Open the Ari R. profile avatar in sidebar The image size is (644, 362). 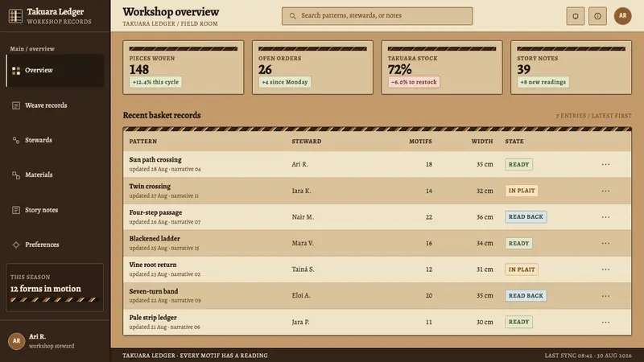pyautogui.click(x=16, y=341)
